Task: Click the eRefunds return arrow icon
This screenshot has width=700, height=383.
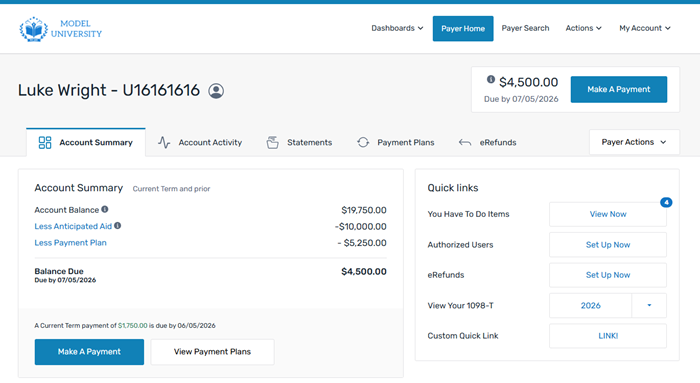Action: tap(465, 142)
